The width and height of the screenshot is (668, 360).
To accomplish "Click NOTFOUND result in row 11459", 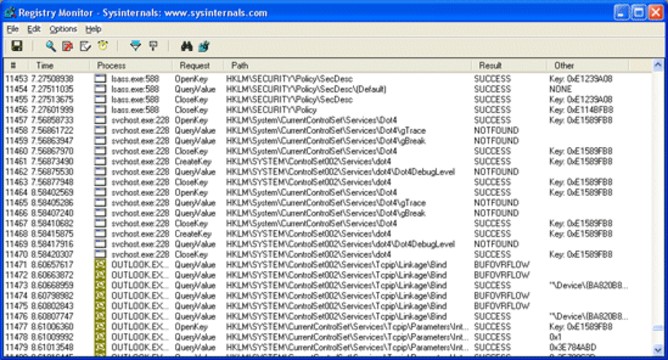I will [496, 141].
